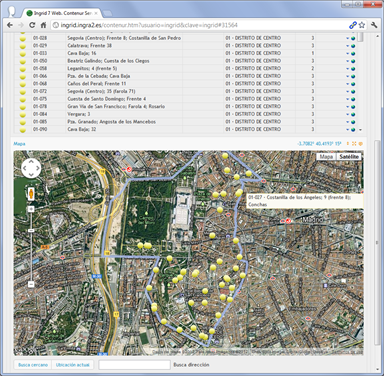The image size is (384, 376).
Task: Open dropdown arrow in row 01-090
Action: pos(347,130)
